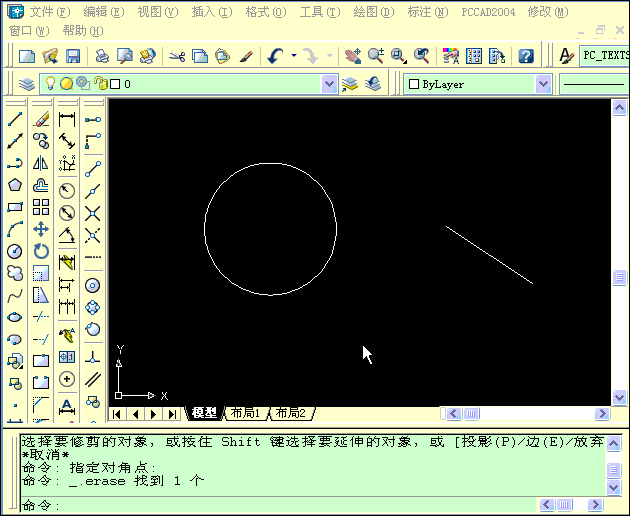The image size is (630, 516).
Task: Click the ByLayer white color swatch
Action: point(413,84)
